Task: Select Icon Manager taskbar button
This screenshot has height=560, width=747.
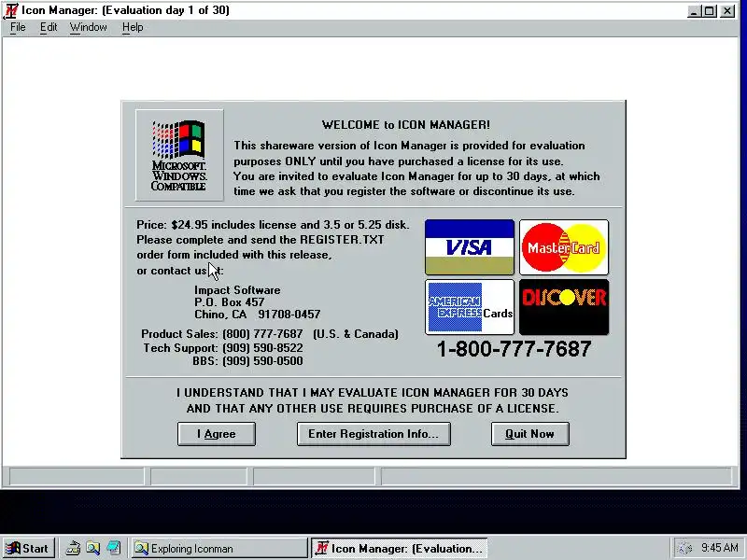Action: (x=400, y=548)
